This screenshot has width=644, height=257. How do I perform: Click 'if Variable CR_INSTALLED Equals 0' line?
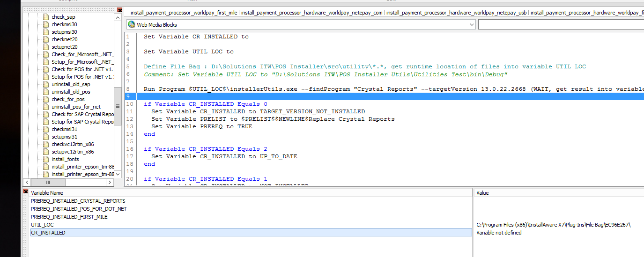[x=206, y=104]
